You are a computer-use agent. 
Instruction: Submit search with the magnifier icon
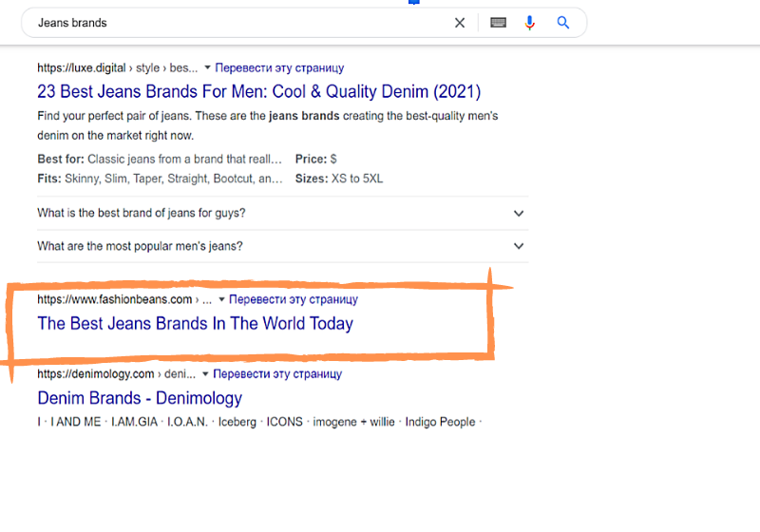click(562, 22)
